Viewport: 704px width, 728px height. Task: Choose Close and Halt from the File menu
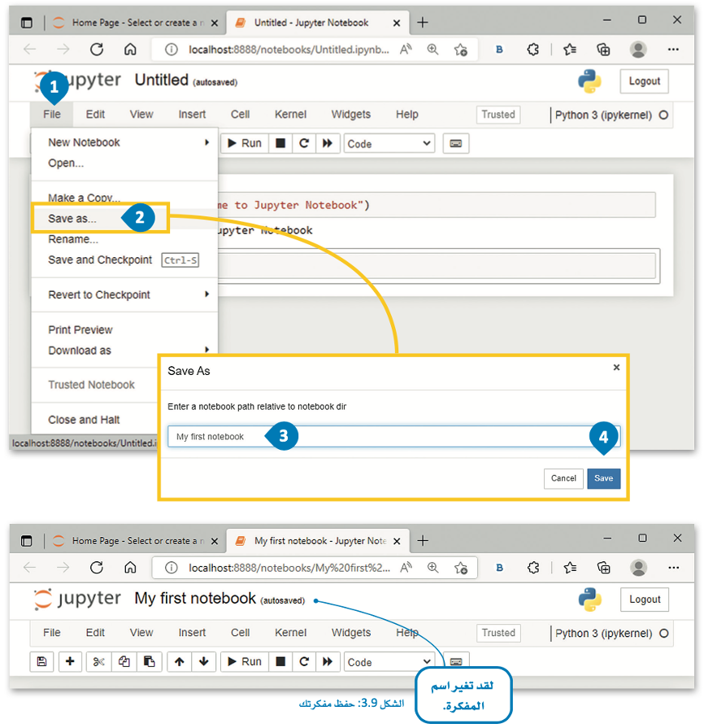pos(84,420)
